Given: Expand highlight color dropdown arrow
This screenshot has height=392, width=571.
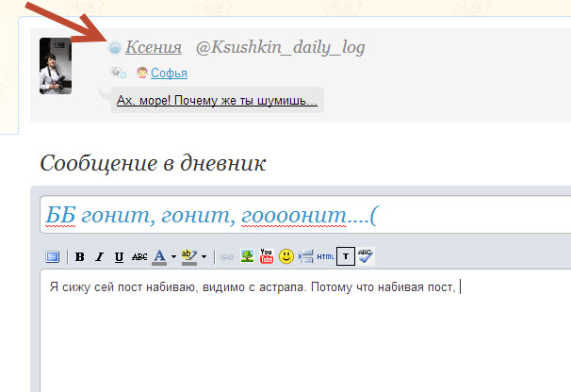Looking at the screenshot, I should [x=204, y=256].
